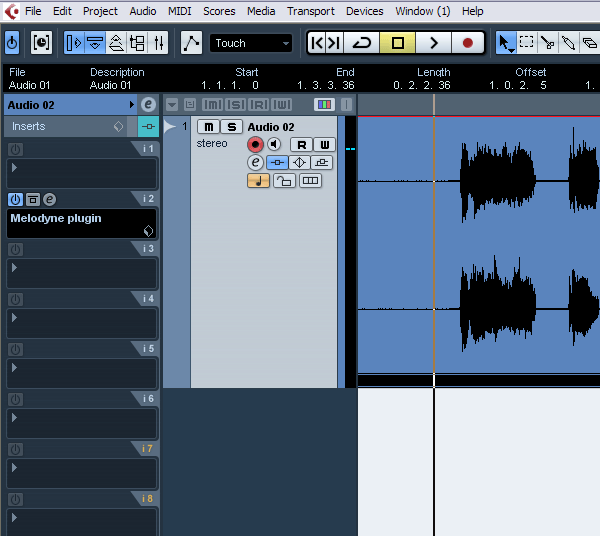Expand the empty insert slot i1
Screen dimensions: 600x536
tap(14, 168)
